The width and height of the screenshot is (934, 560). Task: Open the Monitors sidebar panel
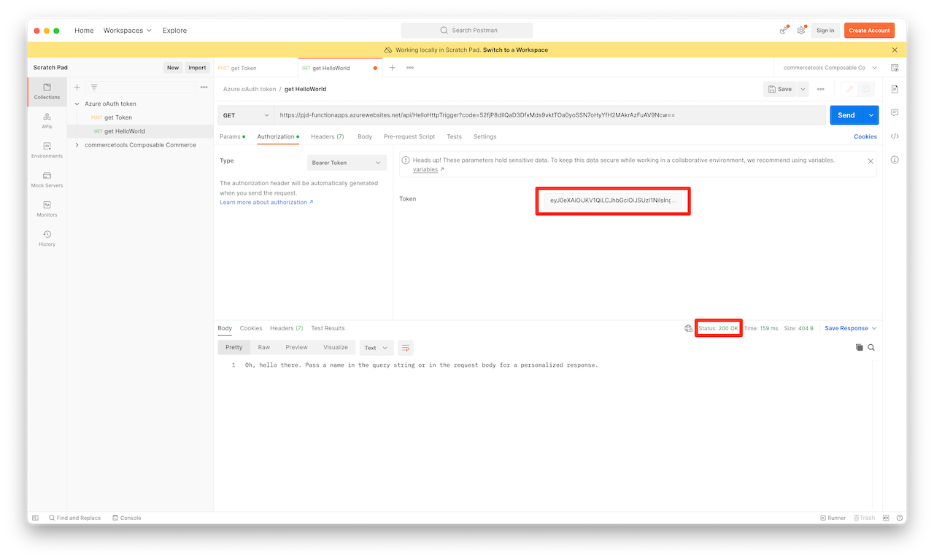(x=47, y=209)
